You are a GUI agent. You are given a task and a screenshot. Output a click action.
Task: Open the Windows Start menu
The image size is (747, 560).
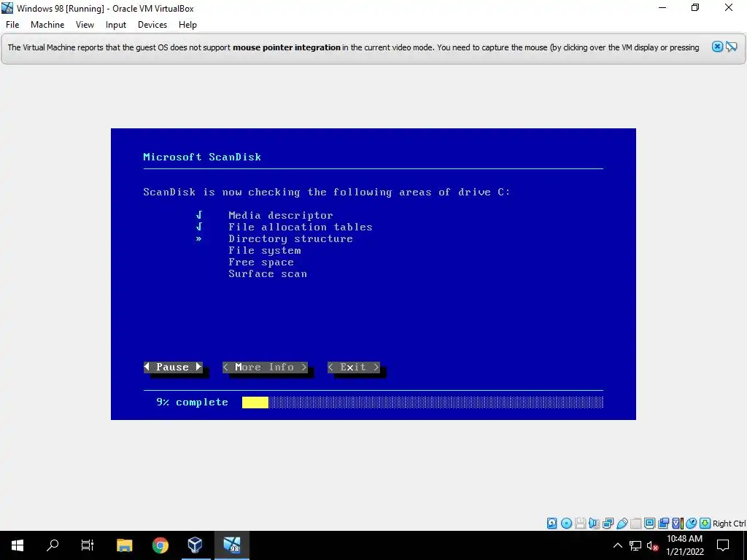(x=18, y=545)
